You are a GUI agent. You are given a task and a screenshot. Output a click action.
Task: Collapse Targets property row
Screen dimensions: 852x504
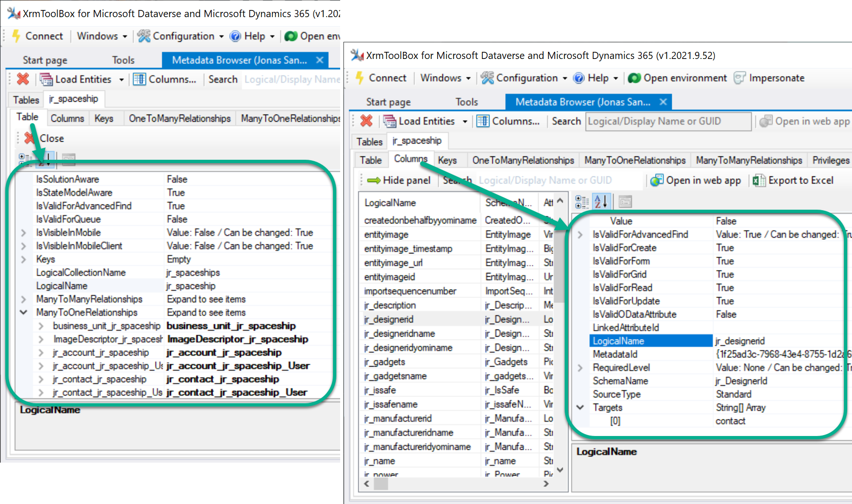[580, 407]
